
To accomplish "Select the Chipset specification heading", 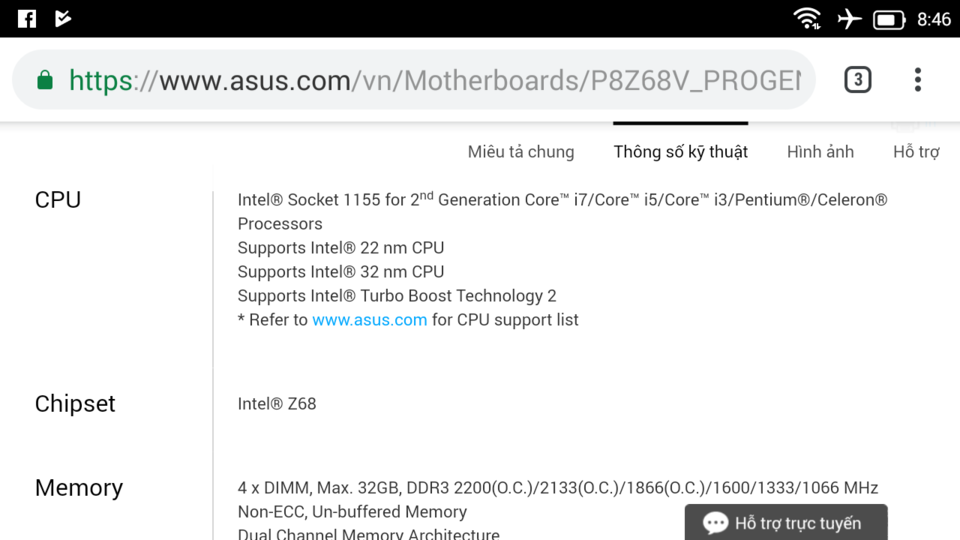I will click(x=75, y=404).
